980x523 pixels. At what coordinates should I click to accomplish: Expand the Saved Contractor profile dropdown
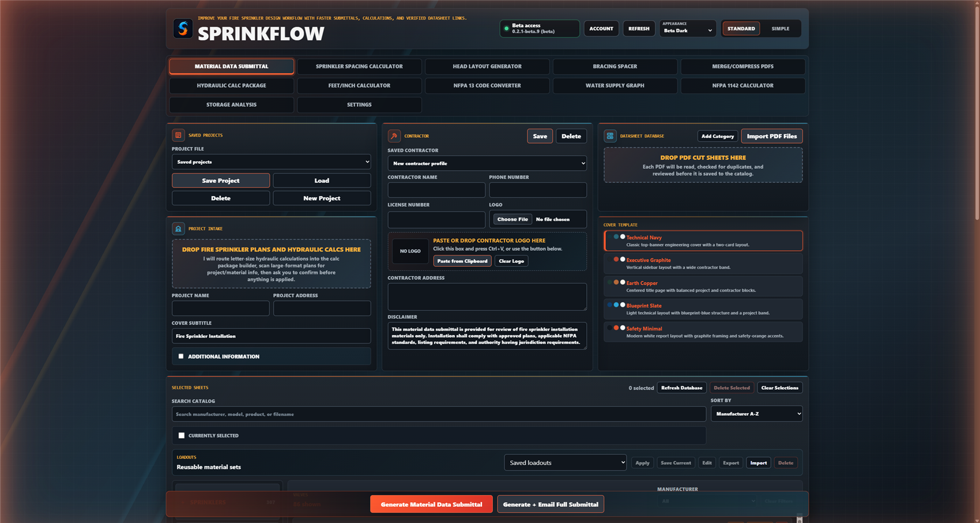click(x=487, y=163)
